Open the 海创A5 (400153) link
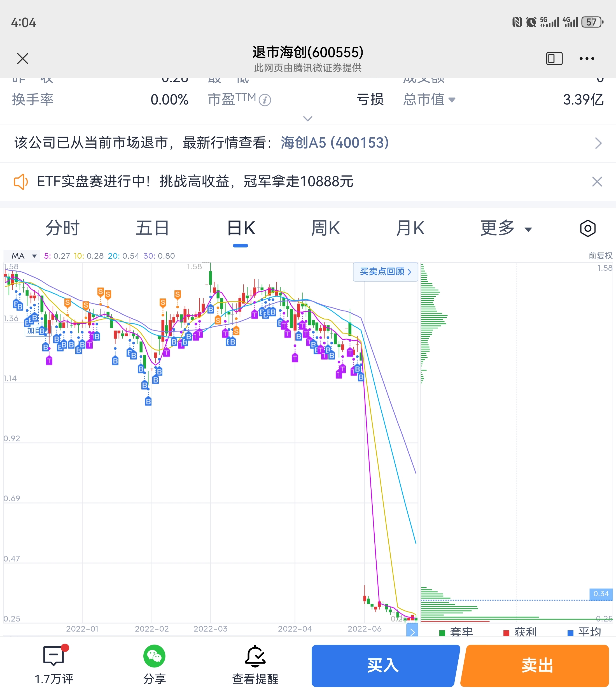 (334, 143)
